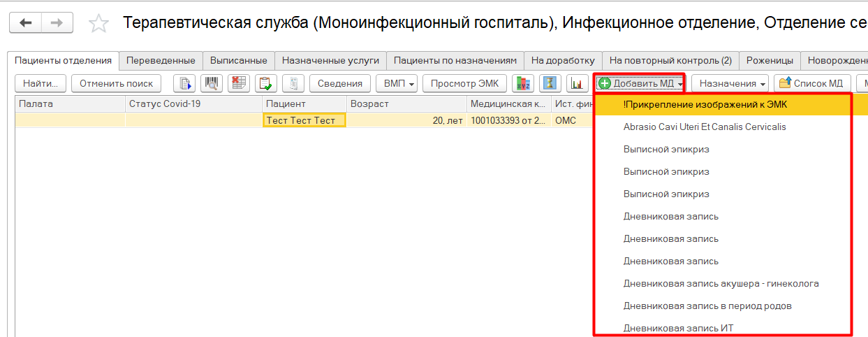This screenshot has width=868, height=337.
Task: Open the Назначенные услуги tab
Action: 330,61
